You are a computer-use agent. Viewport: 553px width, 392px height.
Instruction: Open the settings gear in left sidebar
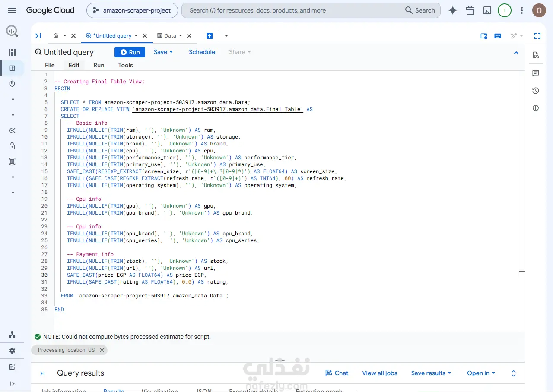tap(12, 351)
